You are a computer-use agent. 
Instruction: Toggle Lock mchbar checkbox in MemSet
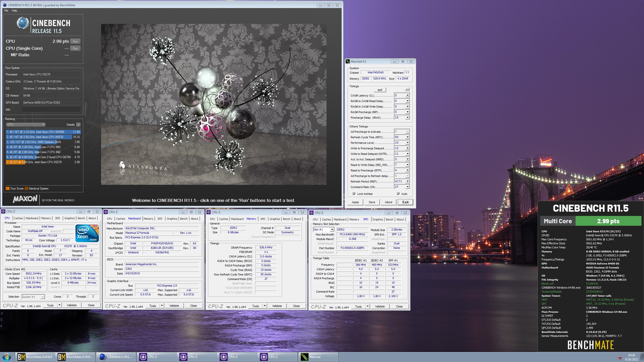(354, 194)
